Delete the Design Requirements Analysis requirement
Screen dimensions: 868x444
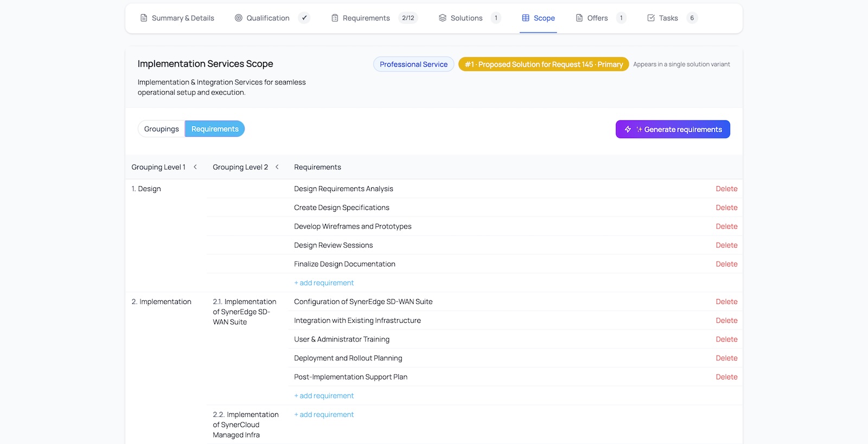coord(726,189)
